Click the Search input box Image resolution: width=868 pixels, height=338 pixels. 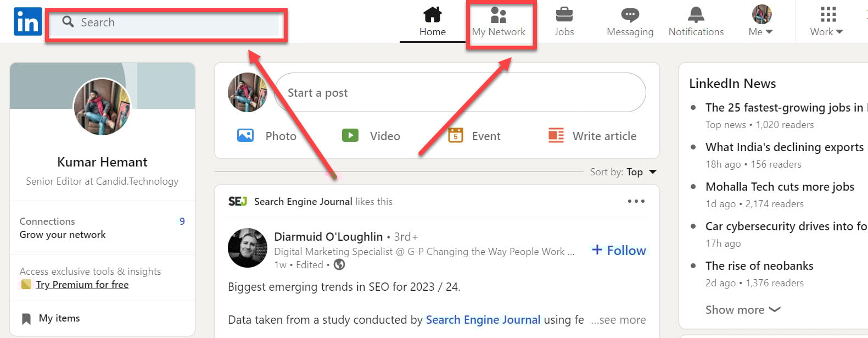[x=165, y=22]
